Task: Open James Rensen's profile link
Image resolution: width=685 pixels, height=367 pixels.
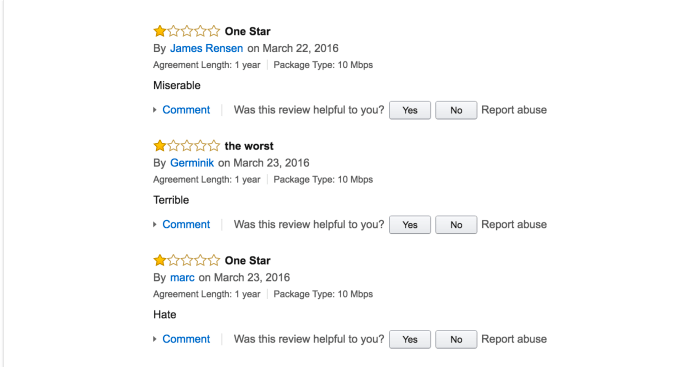Action: 206,48
